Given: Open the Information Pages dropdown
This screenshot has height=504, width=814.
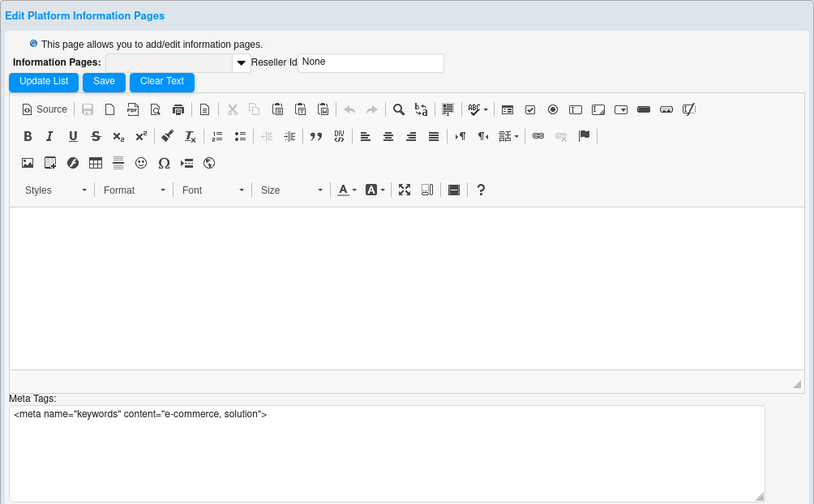Looking at the screenshot, I should coord(241,63).
